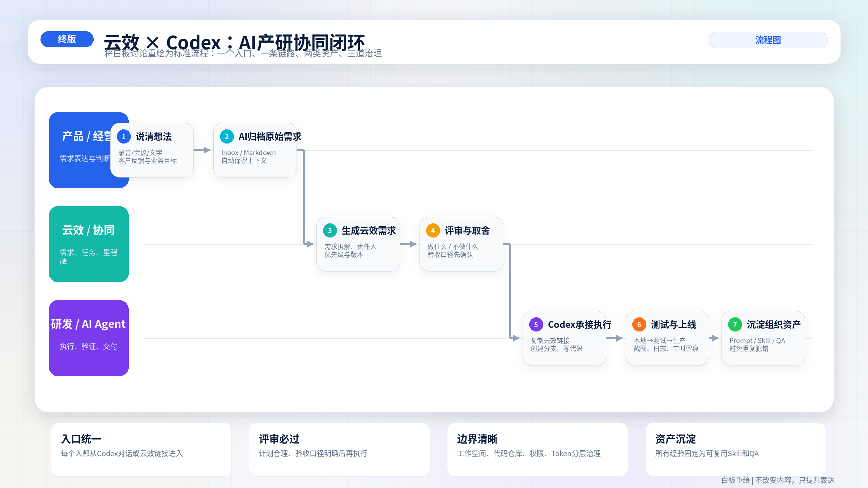This screenshot has height=488, width=868.
Task: Click the blue 终版 badge
Action: (x=67, y=39)
